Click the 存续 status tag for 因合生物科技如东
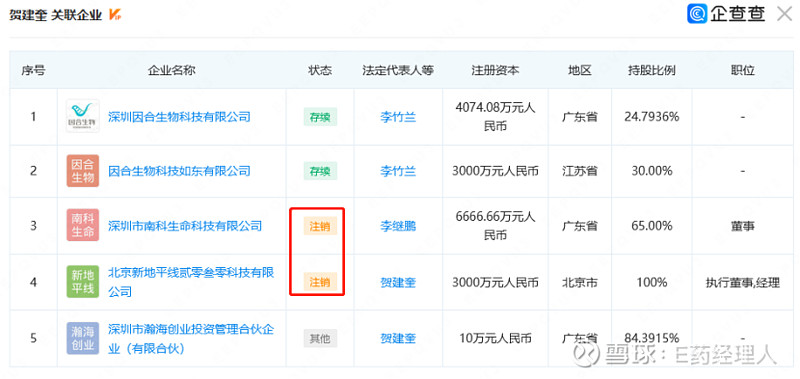Screen dimensions: 800x379 coord(320,171)
